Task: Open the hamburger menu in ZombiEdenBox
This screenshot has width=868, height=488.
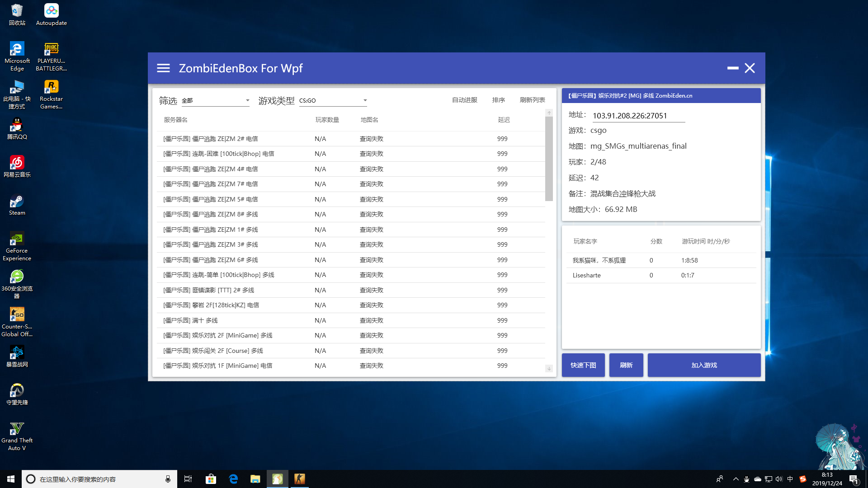Action: click(163, 68)
